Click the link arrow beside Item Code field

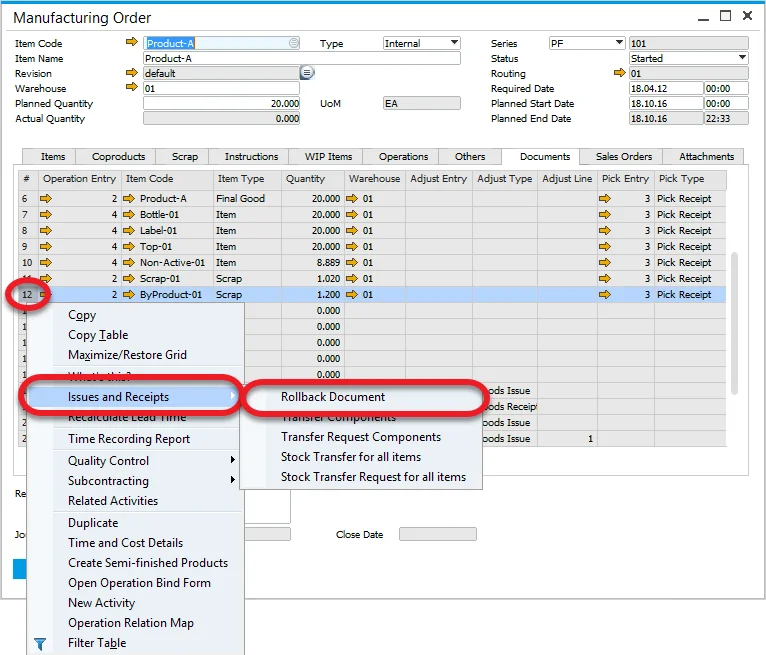(x=131, y=43)
